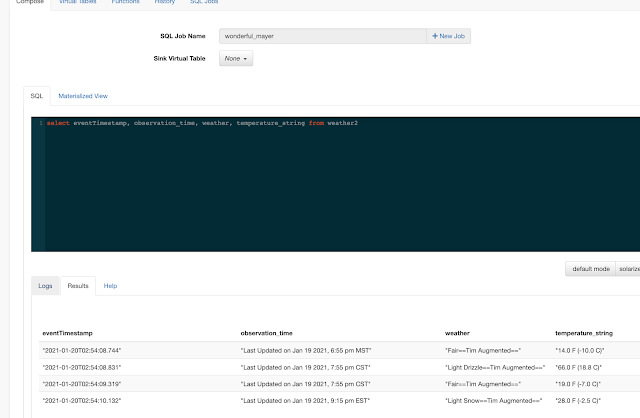This screenshot has height=418, width=640.
Task: Click the eventTimestamp column header
Action: 68,332
